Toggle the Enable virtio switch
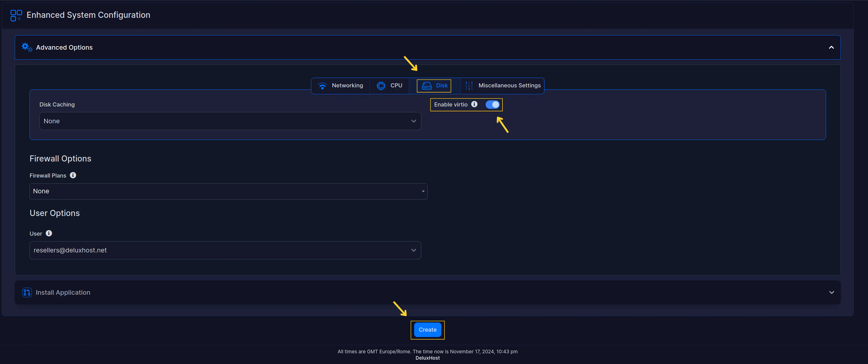Screen dimensions: 868x364 [x=492, y=104]
